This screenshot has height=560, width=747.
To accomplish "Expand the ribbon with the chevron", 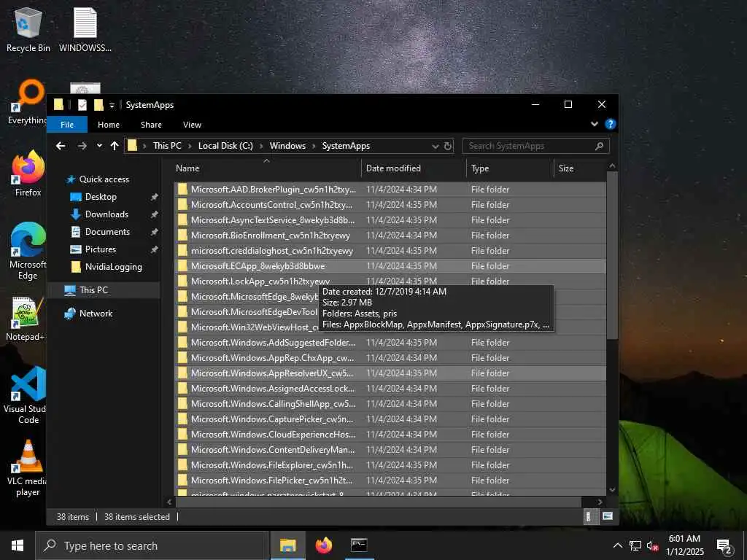I will pyautogui.click(x=594, y=124).
